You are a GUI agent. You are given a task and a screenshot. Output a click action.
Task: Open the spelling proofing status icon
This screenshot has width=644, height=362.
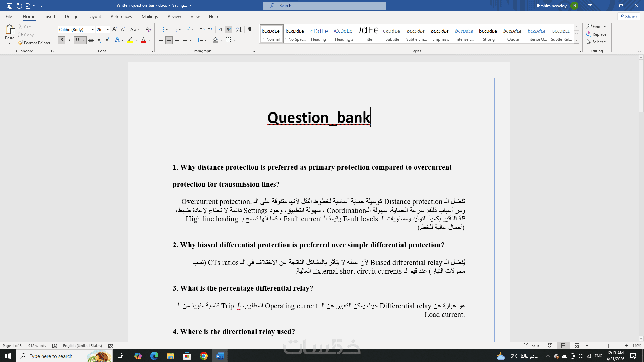(x=55, y=346)
